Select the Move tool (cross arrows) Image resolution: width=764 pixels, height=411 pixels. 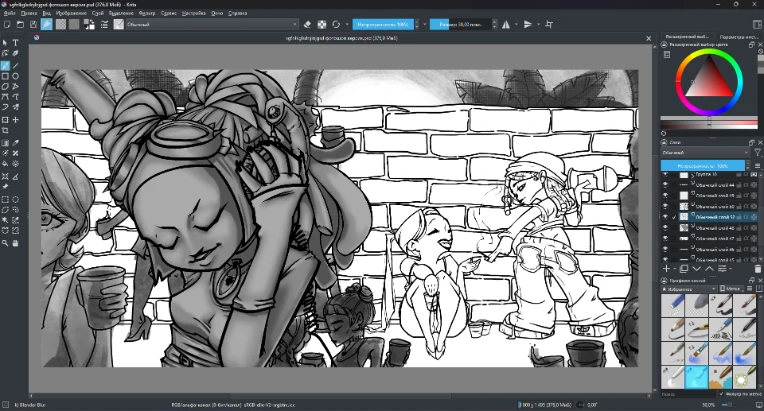click(x=16, y=120)
